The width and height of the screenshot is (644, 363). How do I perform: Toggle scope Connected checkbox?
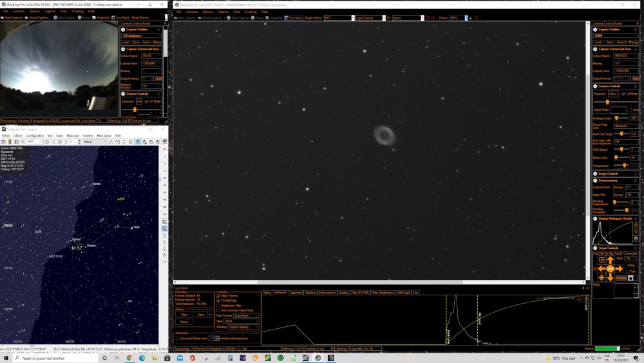pos(621,253)
